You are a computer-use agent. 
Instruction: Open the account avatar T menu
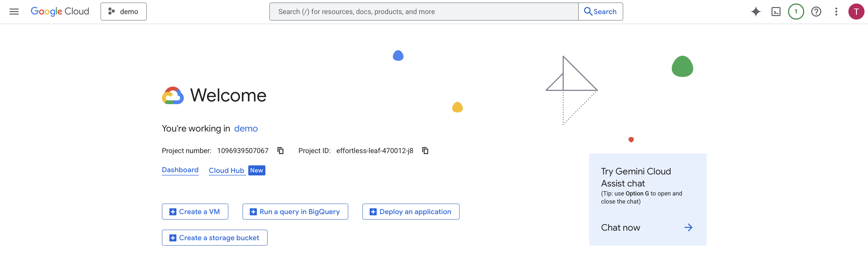tap(856, 12)
